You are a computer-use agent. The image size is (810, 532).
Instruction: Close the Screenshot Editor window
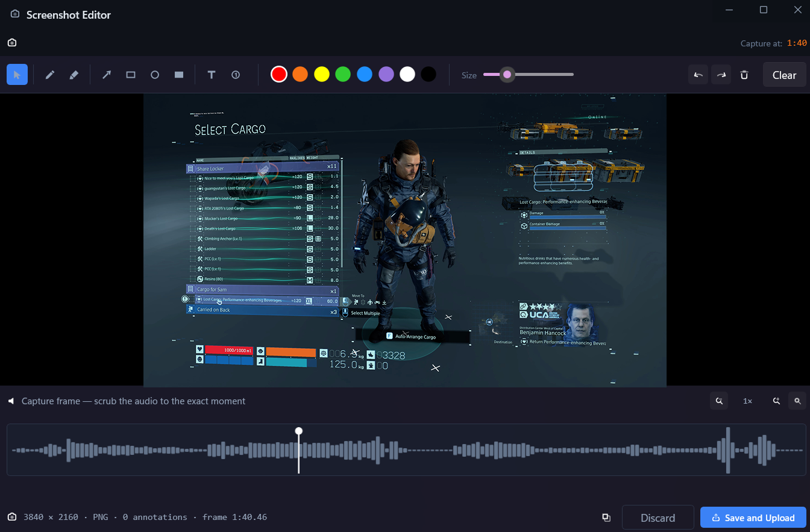tap(797, 10)
